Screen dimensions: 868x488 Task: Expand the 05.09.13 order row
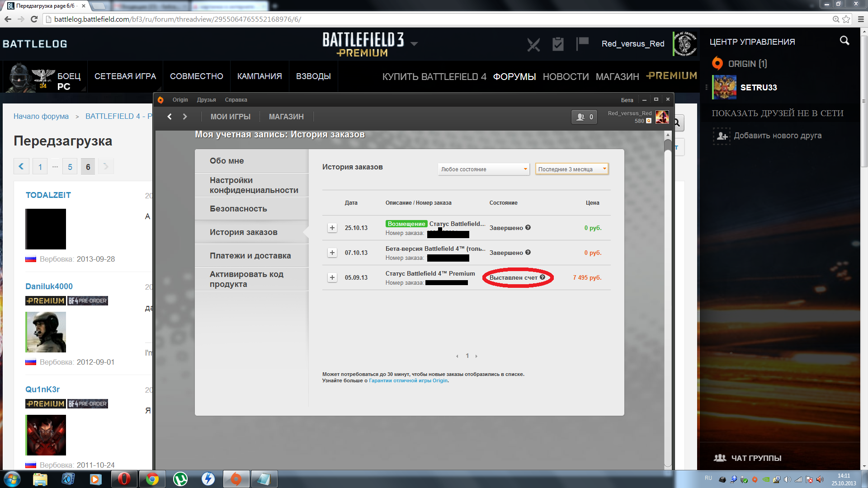(332, 277)
